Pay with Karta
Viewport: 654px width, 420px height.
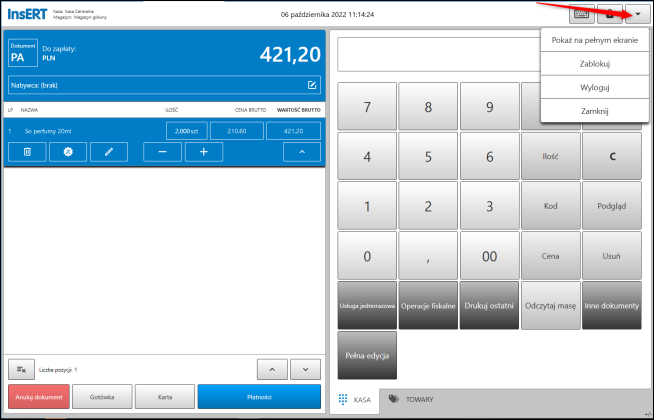pyautogui.click(x=165, y=397)
